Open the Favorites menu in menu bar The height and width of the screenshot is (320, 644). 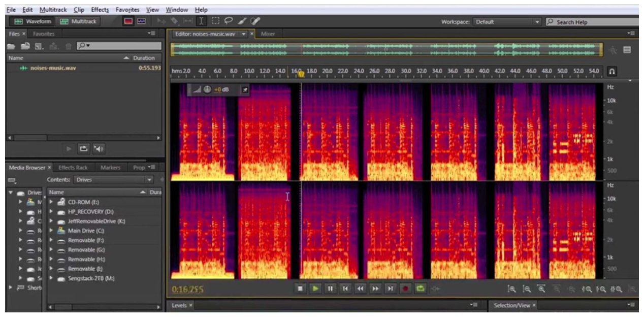point(126,10)
